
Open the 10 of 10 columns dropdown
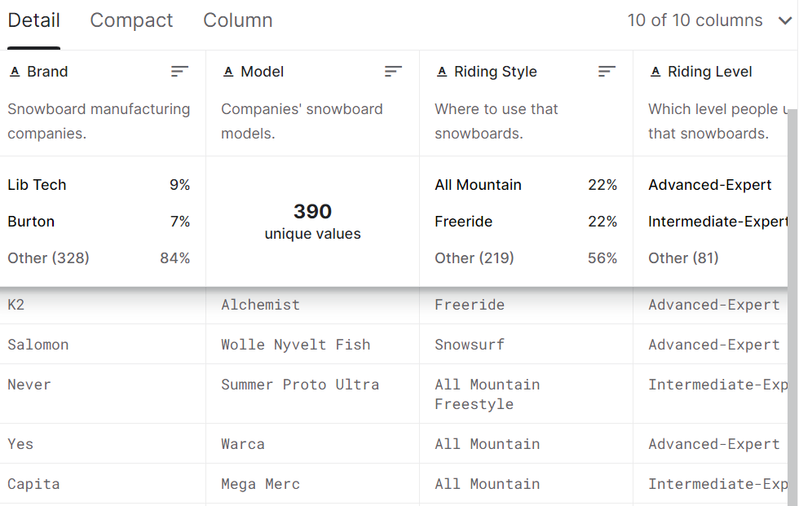point(695,20)
